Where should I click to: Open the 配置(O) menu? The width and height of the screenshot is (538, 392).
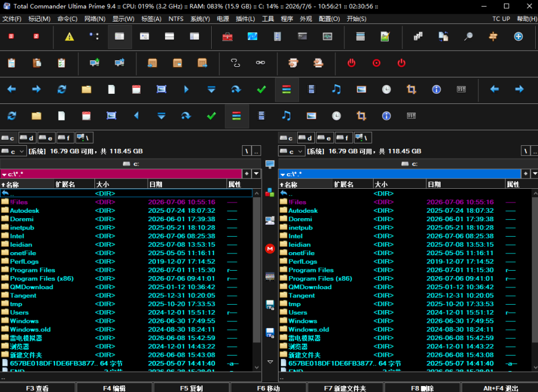(329, 19)
